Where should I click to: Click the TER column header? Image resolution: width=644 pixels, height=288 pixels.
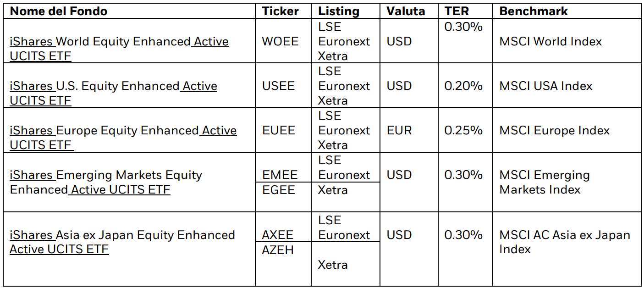point(457,11)
